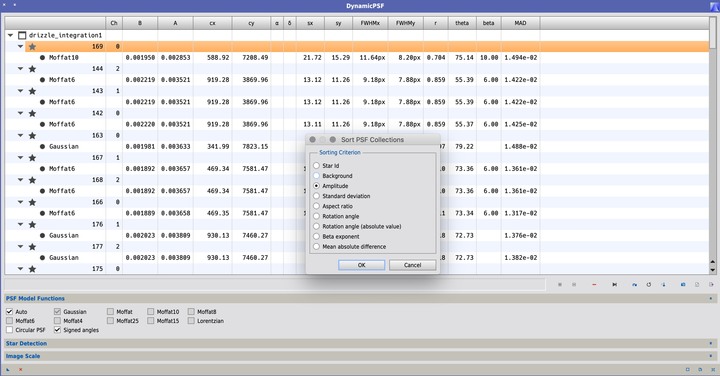720x376 pixels.
Task: Click the FWHMx column header
Action: tap(370, 23)
